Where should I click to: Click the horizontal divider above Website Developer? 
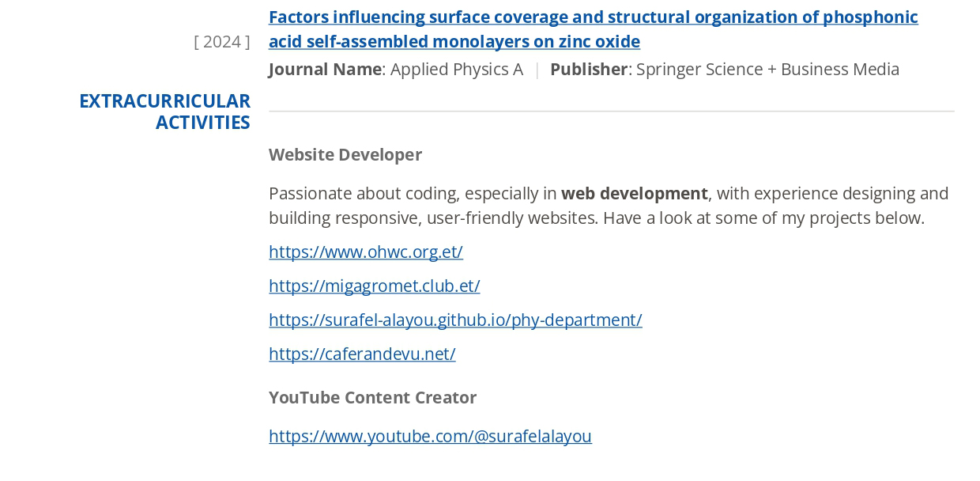611,112
